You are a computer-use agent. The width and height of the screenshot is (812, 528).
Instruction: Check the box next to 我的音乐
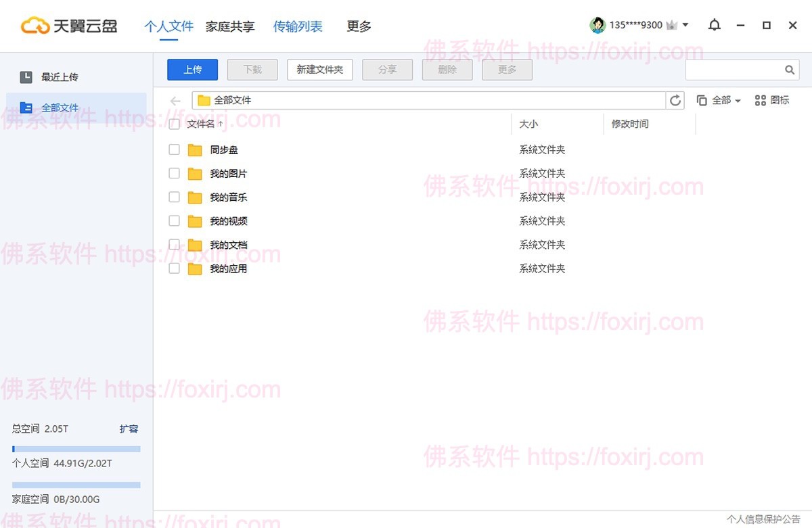pyautogui.click(x=174, y=197)
